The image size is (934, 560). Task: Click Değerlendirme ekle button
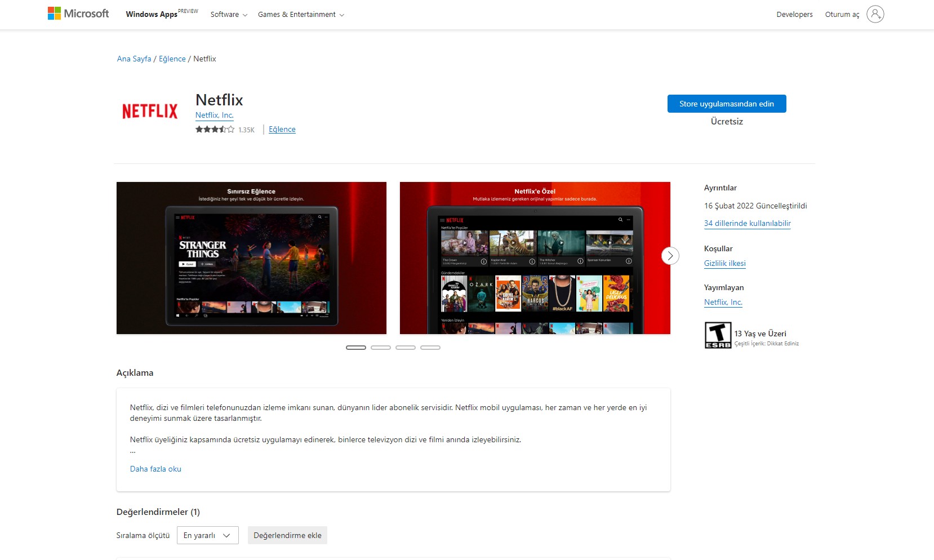(x=287, y=535)
